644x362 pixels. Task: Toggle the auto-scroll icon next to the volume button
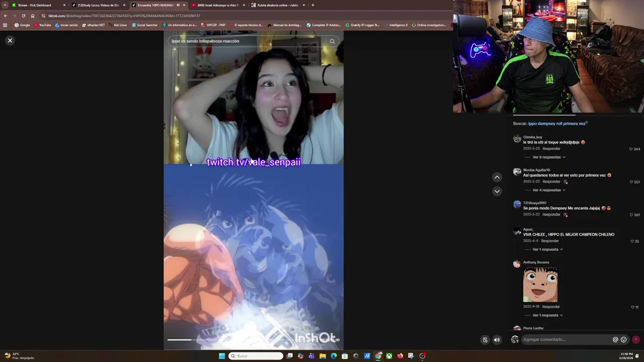(485, 340)
